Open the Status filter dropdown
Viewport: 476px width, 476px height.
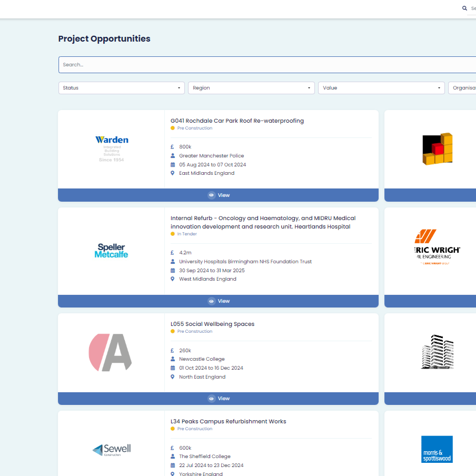coord(122,88)
